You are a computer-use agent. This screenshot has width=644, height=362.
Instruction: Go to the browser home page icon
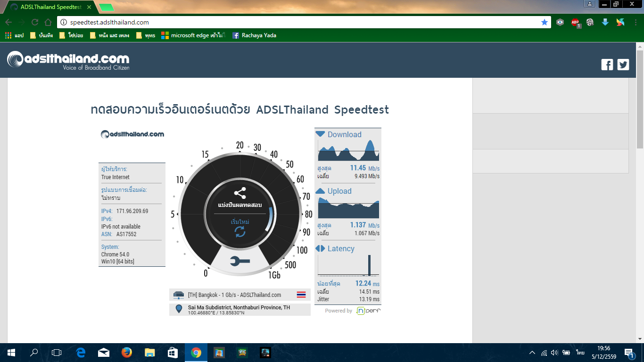48,22
